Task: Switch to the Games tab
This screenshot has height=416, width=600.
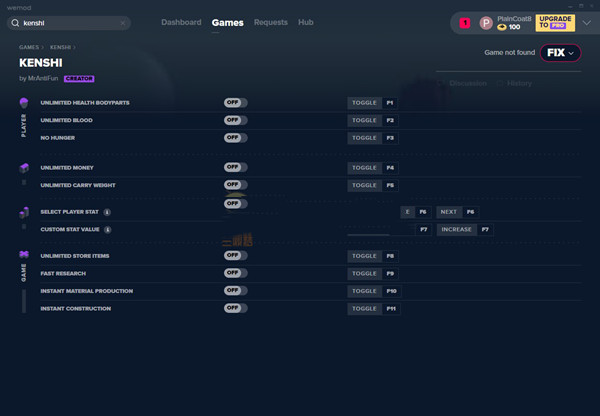Action: tap(228, 23)
